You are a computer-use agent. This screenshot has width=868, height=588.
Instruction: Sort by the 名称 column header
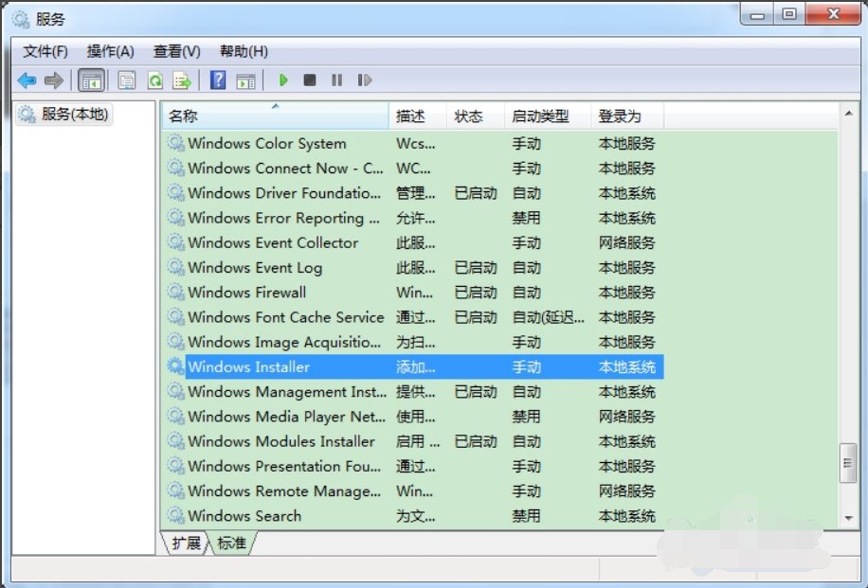click(x=275, y=116)
